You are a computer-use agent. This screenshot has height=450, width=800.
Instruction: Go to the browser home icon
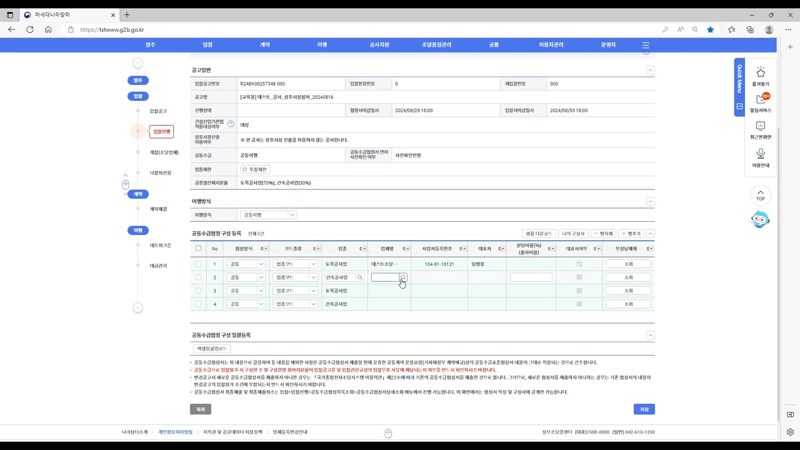[48, 30]
